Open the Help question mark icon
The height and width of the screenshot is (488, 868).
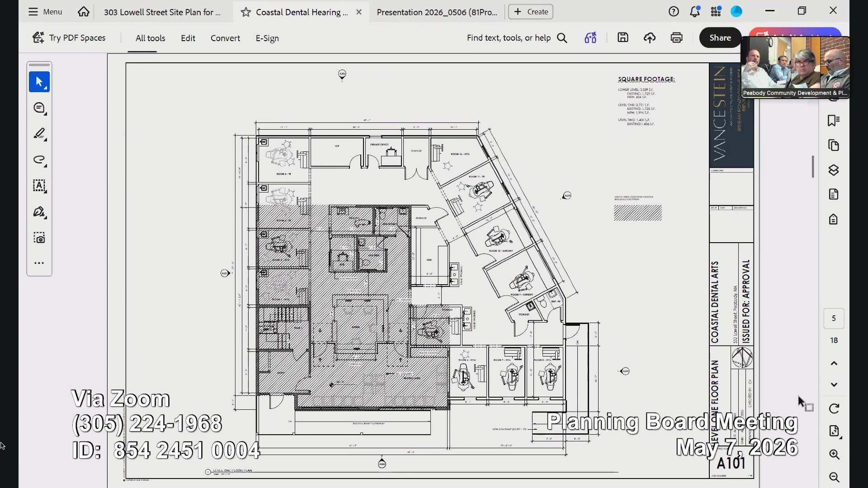pos(674,12)
